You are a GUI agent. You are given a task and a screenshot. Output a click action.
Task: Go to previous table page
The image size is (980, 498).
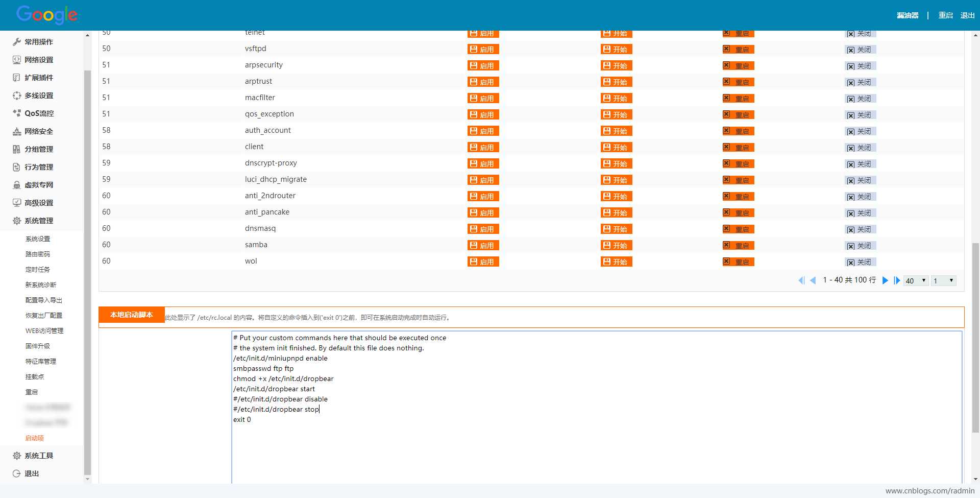coord(813,280)
